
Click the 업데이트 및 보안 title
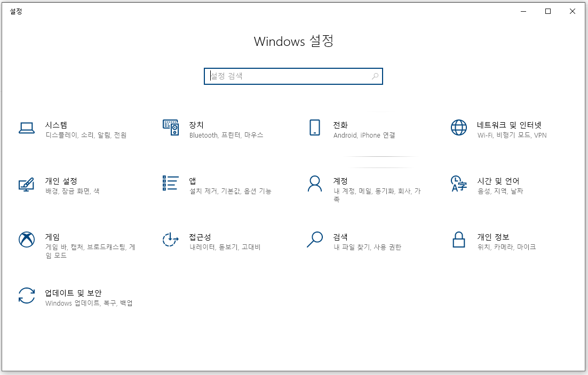73,292
